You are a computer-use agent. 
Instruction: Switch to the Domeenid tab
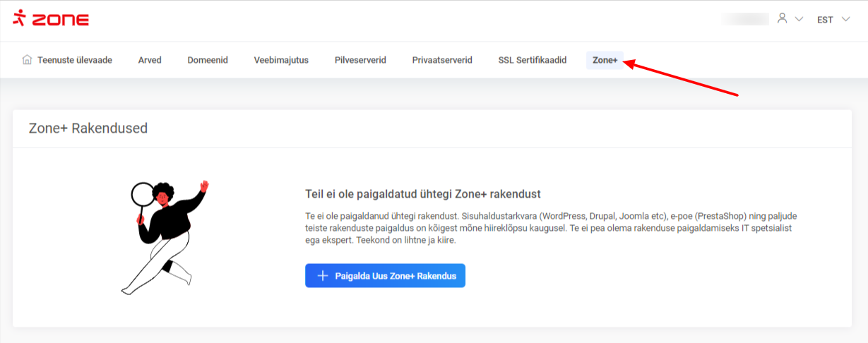(x=208, y=60)
